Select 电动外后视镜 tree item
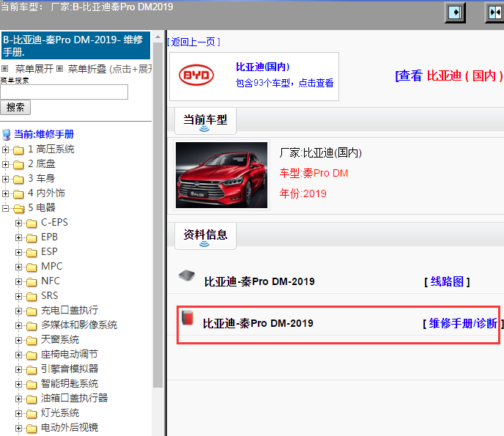504x436 pixels. 70,428
